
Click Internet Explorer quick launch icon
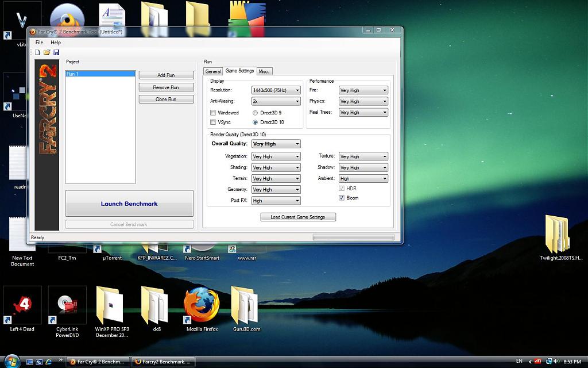[48, 362]
